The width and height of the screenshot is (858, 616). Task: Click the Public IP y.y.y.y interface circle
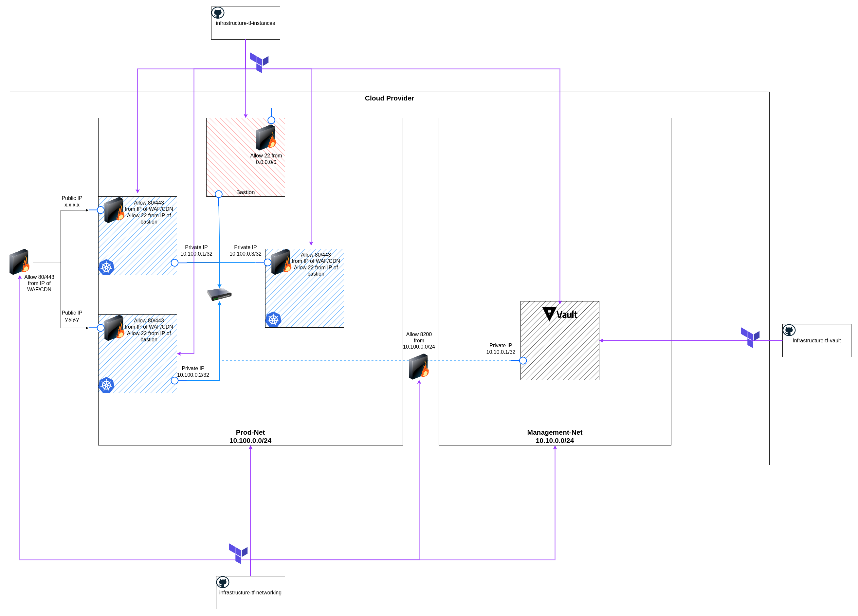pyautogui.click(x=100, y=328)
